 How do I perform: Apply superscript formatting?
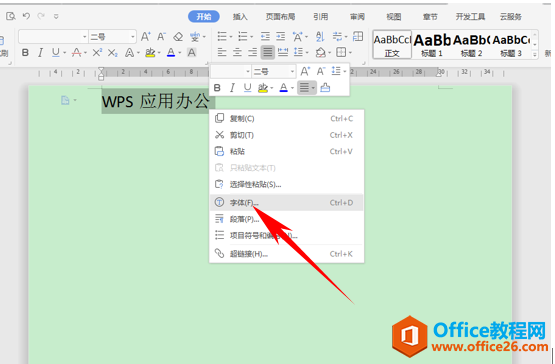coord(97,53)
